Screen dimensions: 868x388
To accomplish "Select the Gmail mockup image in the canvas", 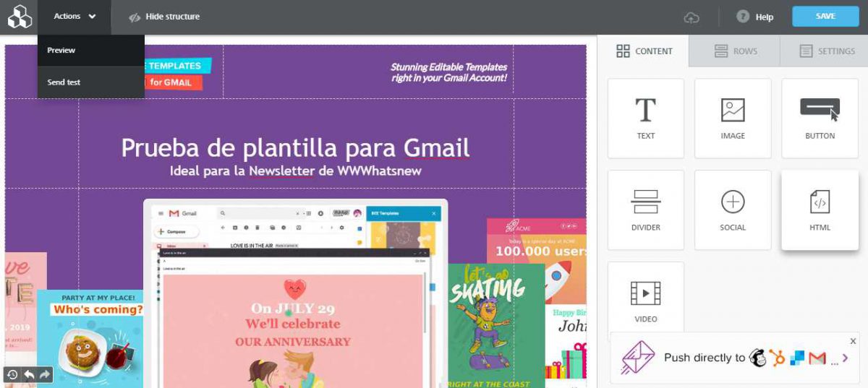I will 295,293.
